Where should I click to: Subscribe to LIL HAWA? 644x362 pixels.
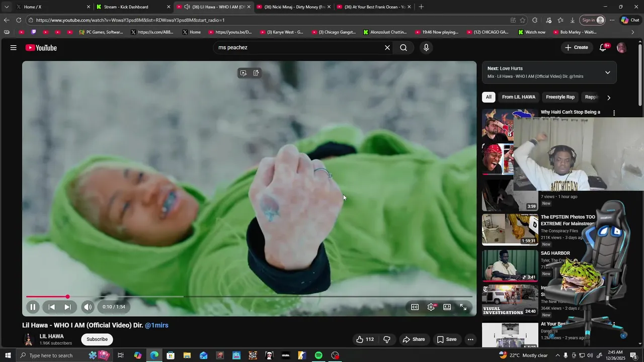97,339
